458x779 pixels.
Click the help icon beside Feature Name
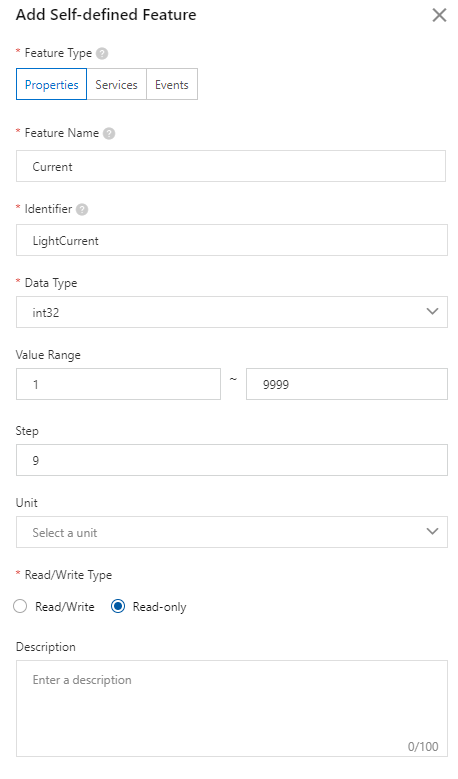[109, 133]
